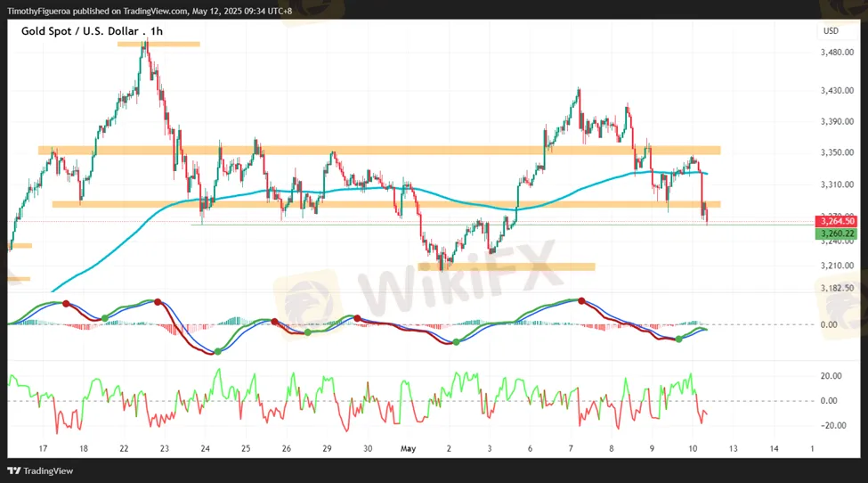The width and height of the screenshot is (868, 483).
Task: Select date 29 on the time axis
Action: pos(327,449)
